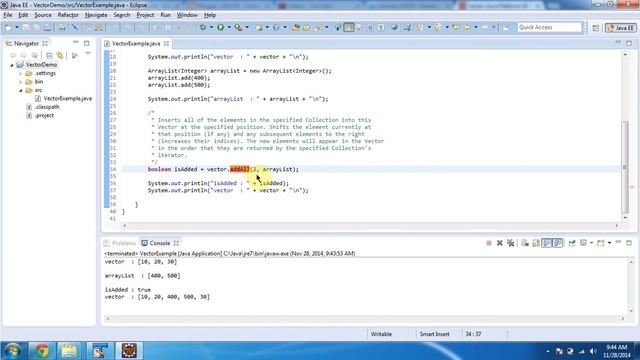640x360 pixels.
Task: Click Display Selected Console icon
Action: click(x=583, y=243)
